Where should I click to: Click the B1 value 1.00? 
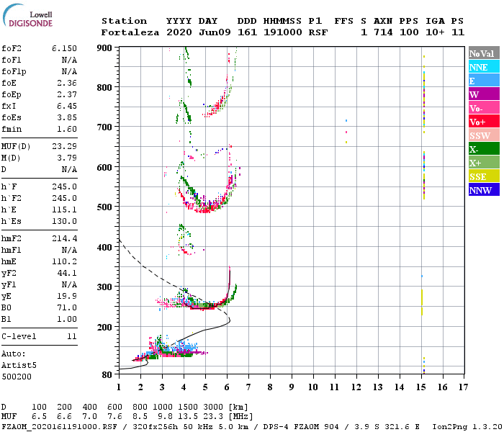[67, 319]
